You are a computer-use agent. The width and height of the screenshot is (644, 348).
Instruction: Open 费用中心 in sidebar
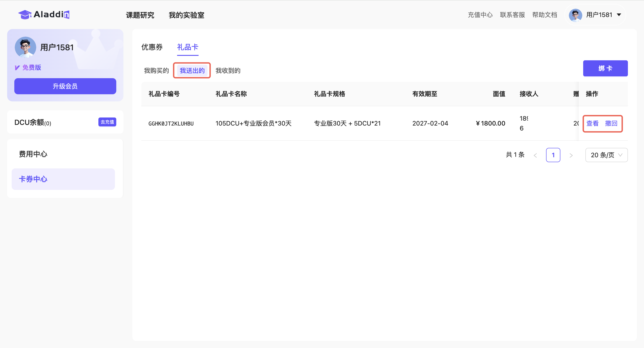pyautogui.click(x=33, y=154)
